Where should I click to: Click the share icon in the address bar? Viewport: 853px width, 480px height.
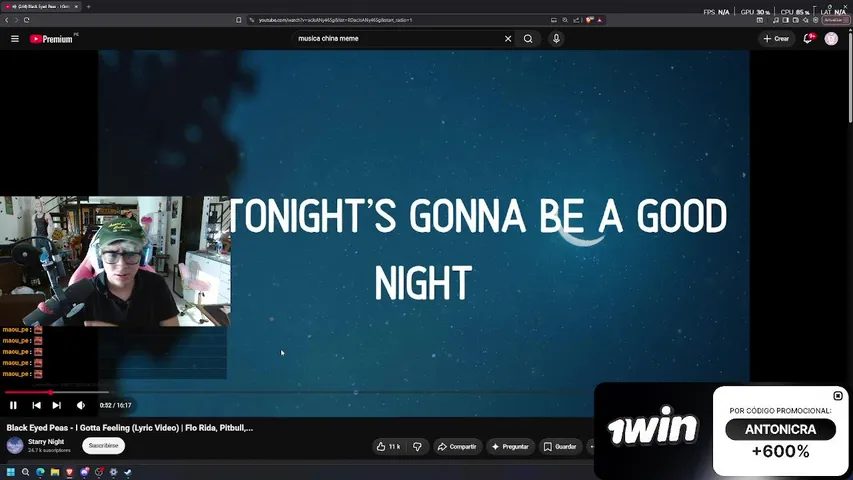(x=577, y=20)
